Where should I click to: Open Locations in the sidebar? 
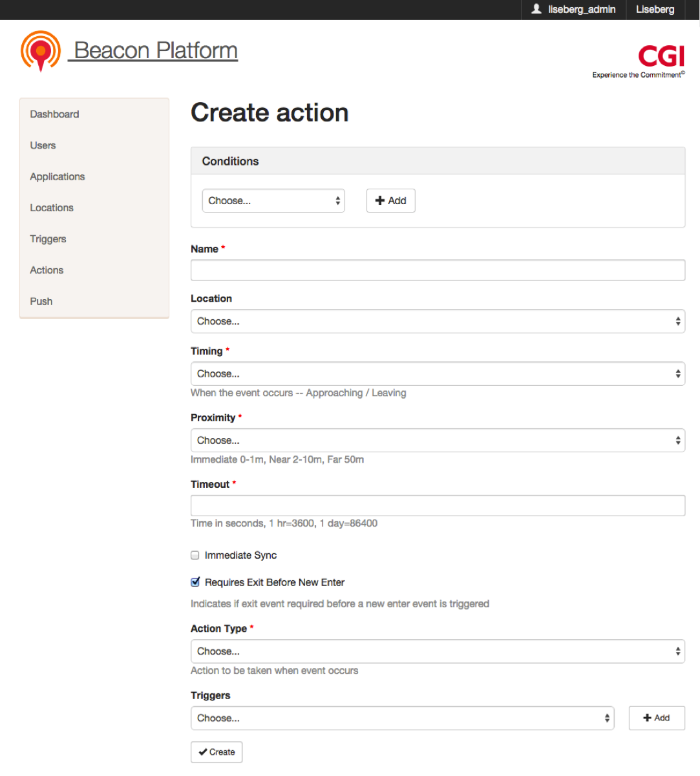tap(52, 208)
